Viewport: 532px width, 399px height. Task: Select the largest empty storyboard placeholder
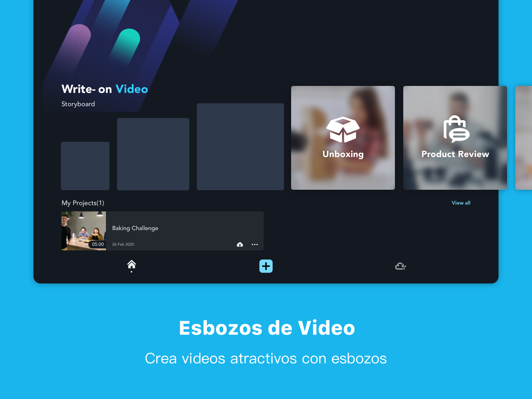pos(240,147)
